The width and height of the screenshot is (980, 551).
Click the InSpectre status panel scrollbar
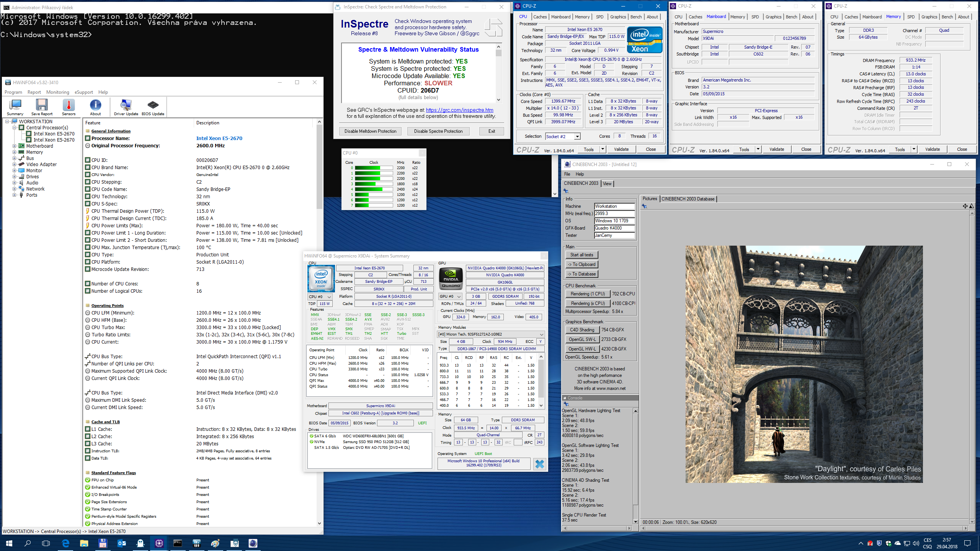coord(498,73)
